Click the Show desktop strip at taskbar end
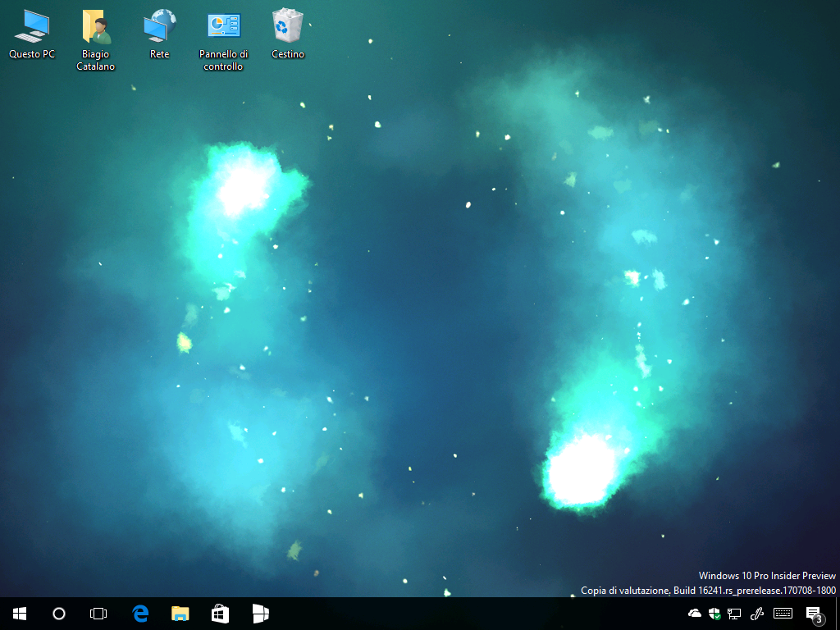The width and height of the screenshot is (840, 630). pyautogui.click(x=838, y=614)
